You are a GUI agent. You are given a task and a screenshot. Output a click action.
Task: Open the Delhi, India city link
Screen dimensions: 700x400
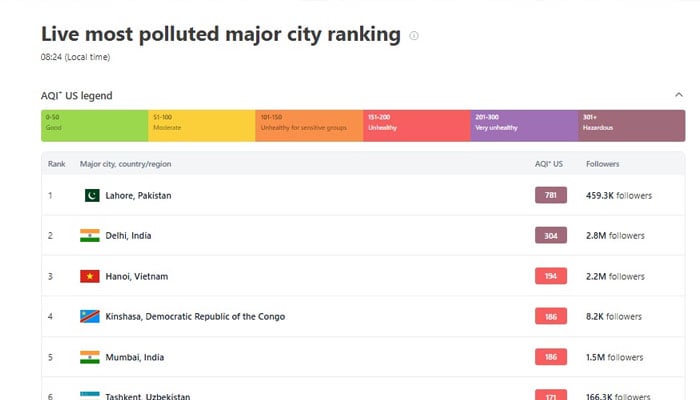[x=129, y=236]
